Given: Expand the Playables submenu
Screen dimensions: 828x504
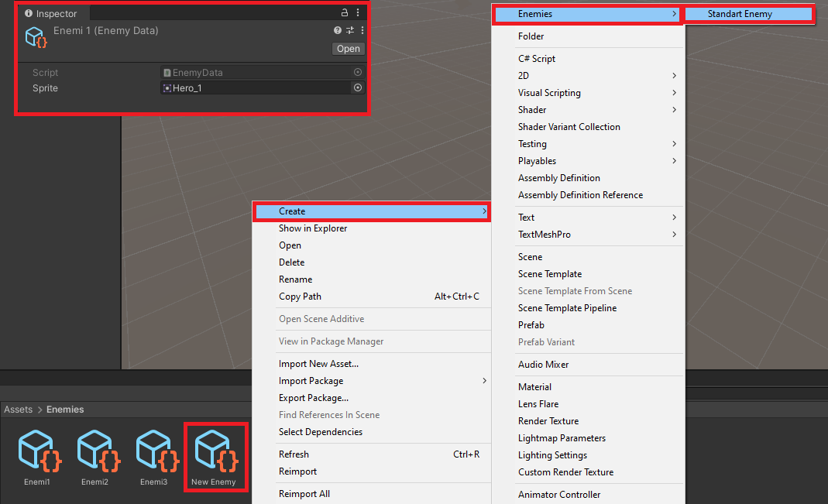Looking at the screenshot, I should tap(588, 161).
